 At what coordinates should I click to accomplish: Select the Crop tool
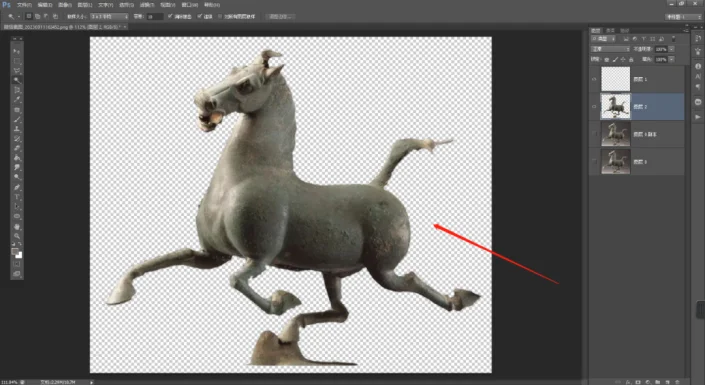tap(17, 90)
